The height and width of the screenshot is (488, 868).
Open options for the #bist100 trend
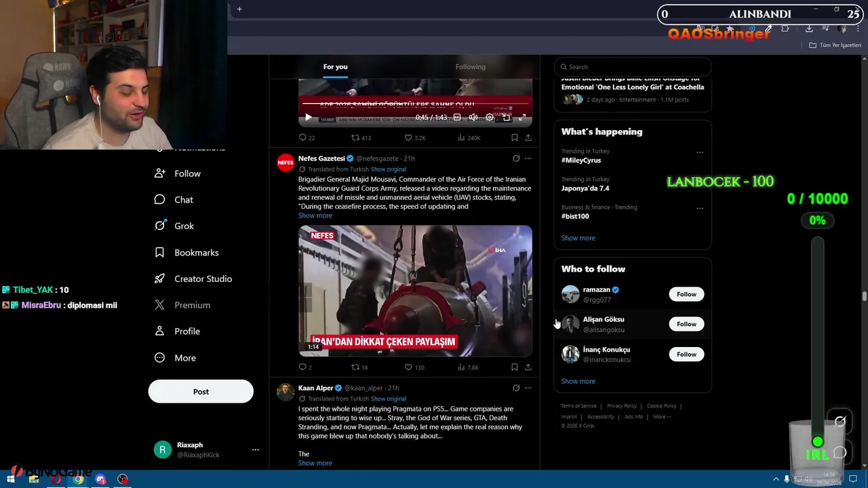pos(700,208)
